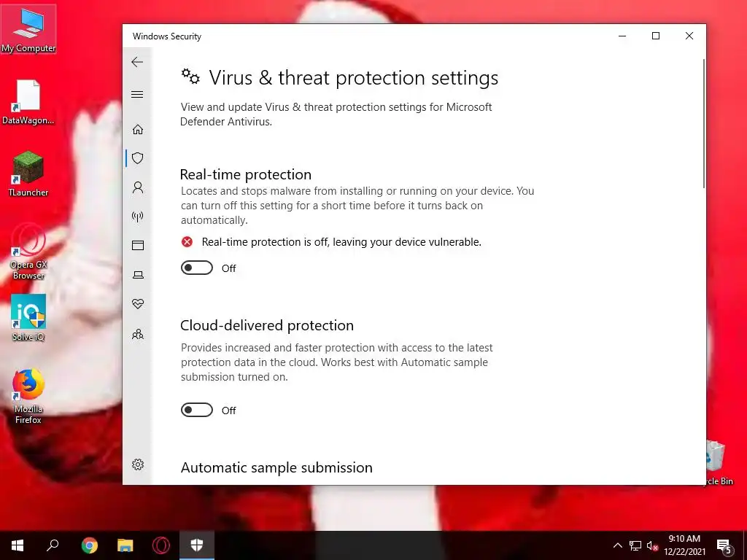Click Windows Security taskbar button
The height and width of the screenshot is (560, 747).
point(197,545)
